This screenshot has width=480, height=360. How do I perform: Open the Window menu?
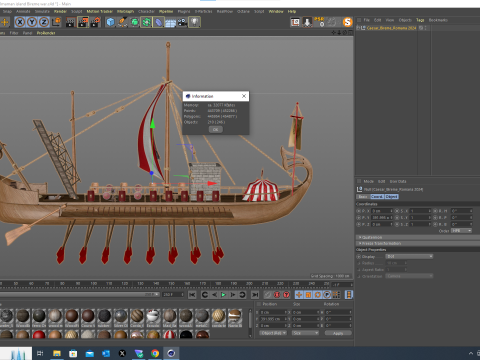click(x=276, y=11)
